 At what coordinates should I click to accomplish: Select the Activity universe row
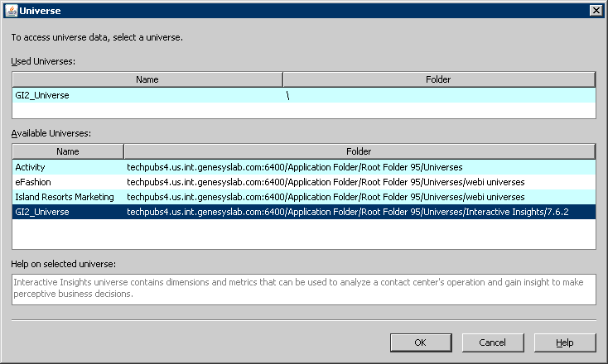tap(31, 167)
